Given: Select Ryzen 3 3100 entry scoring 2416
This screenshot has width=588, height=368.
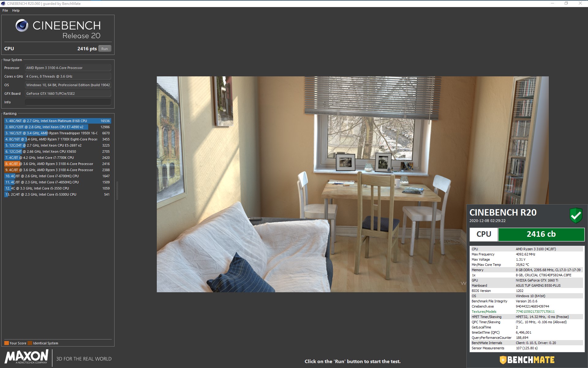Looking at the screenshot, I should click(x=58, y=164).
